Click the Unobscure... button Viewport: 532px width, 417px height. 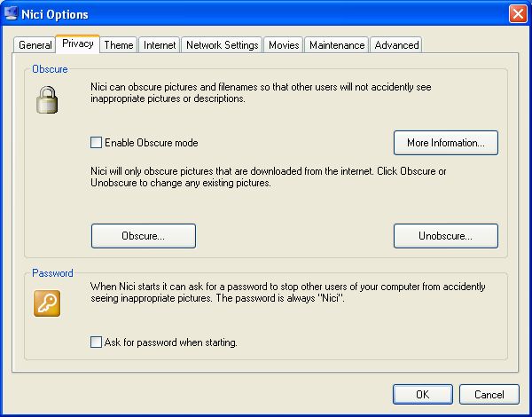coord(446,236)
